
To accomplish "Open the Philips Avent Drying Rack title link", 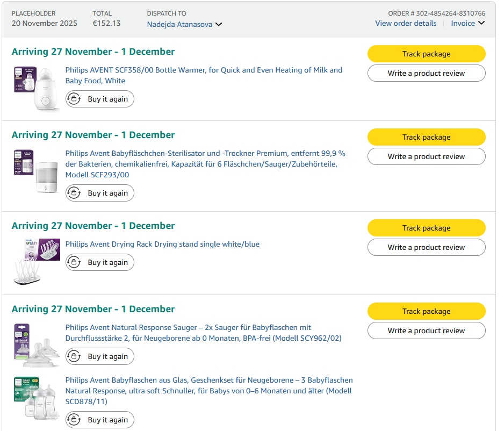I will click(x=162, y=245).
